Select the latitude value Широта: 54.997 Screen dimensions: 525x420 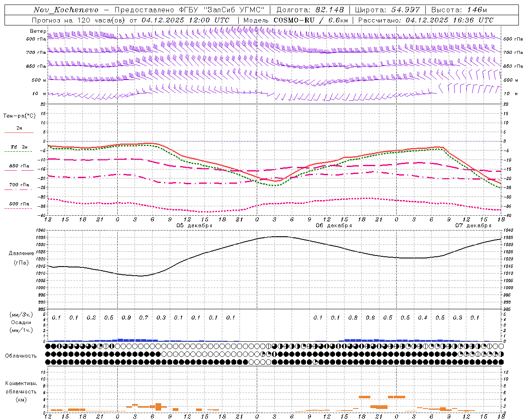point(387,10)
